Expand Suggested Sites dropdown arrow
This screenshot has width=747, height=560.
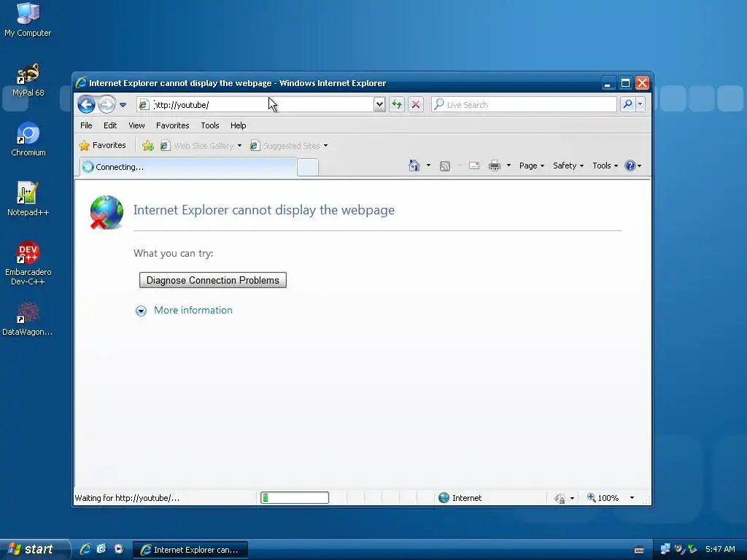pyautogui.click(x=326, y=146)
